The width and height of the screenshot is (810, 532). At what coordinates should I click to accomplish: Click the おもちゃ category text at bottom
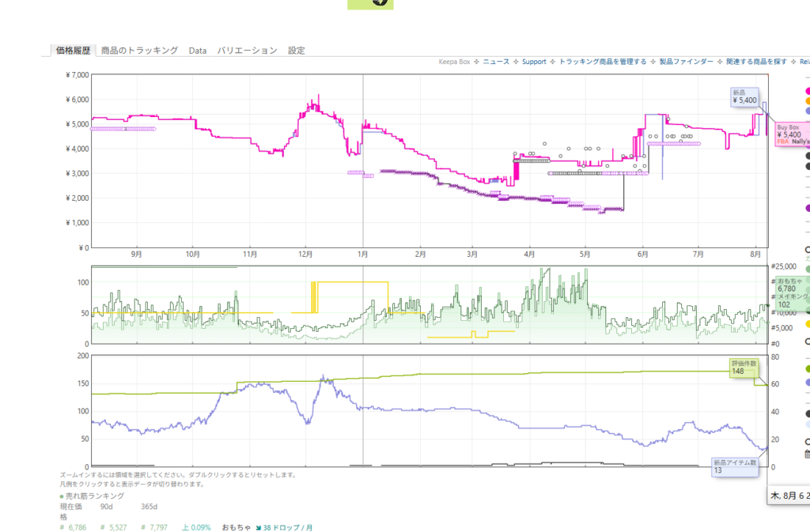pyautogui.click(x=236, y=528)
